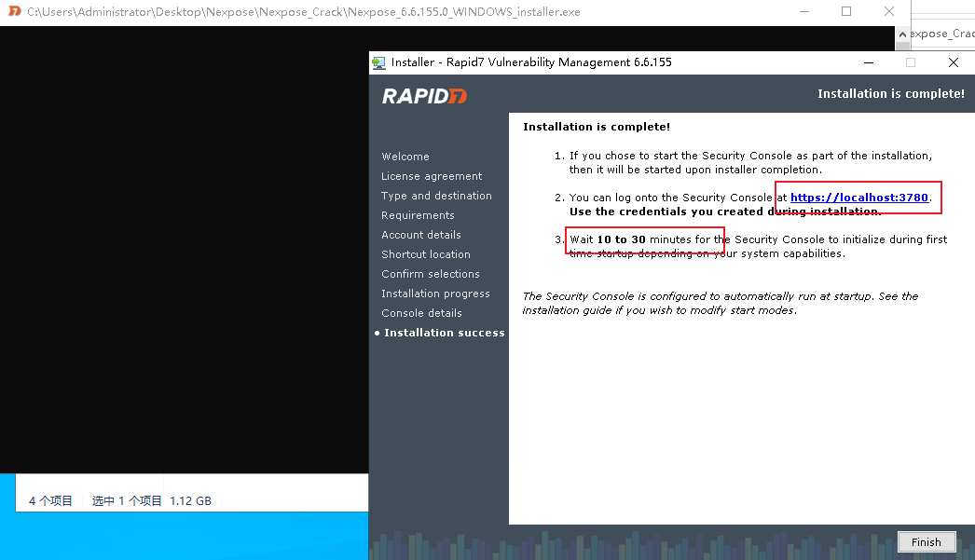This screenshot has width=975, height=560.
Task: Open the https://localhost:3780 link
Action: click(x=859, y=198)
